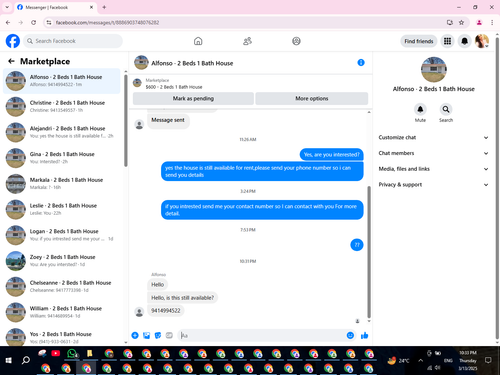Click the Find friends button

(419, 41)
